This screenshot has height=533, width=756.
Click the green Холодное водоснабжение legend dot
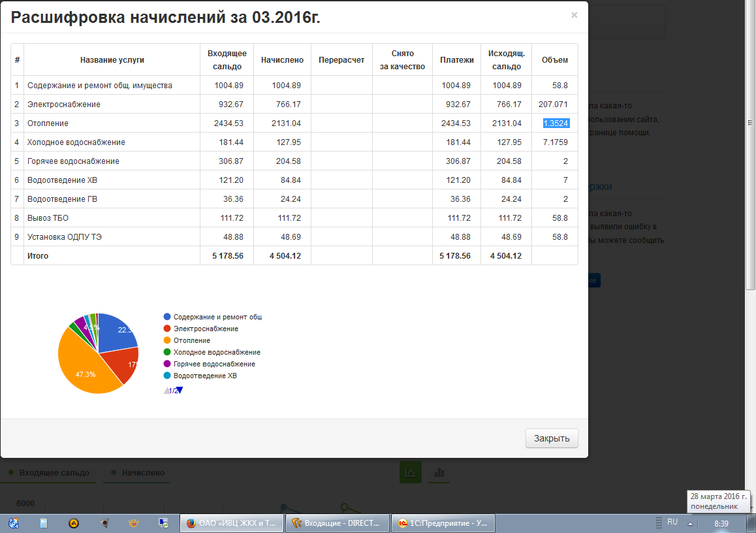pos(167,352)
